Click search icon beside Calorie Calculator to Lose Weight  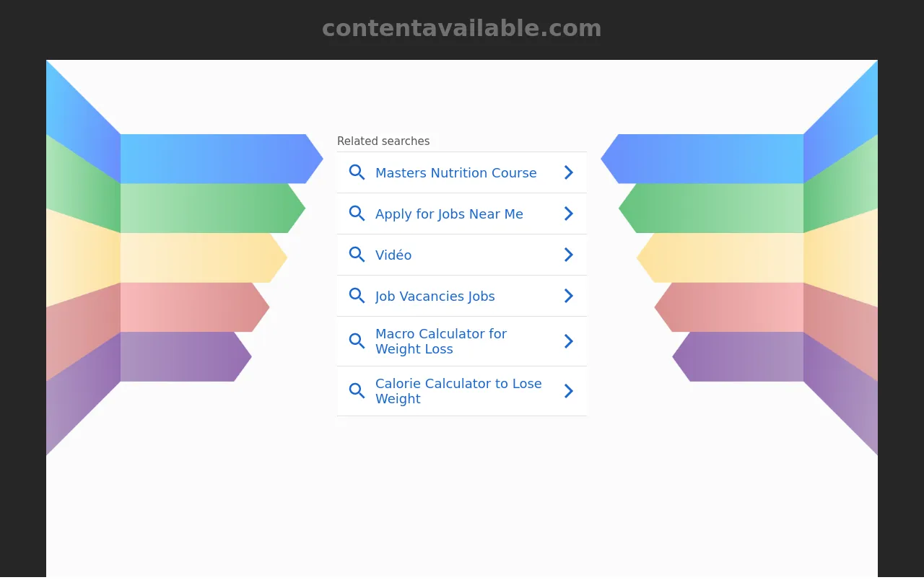pyautogui.click(x=357, y=391)
